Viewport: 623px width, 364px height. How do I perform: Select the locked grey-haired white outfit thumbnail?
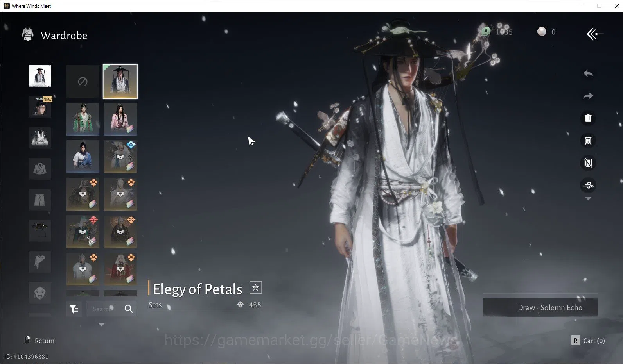click(83, 269)
